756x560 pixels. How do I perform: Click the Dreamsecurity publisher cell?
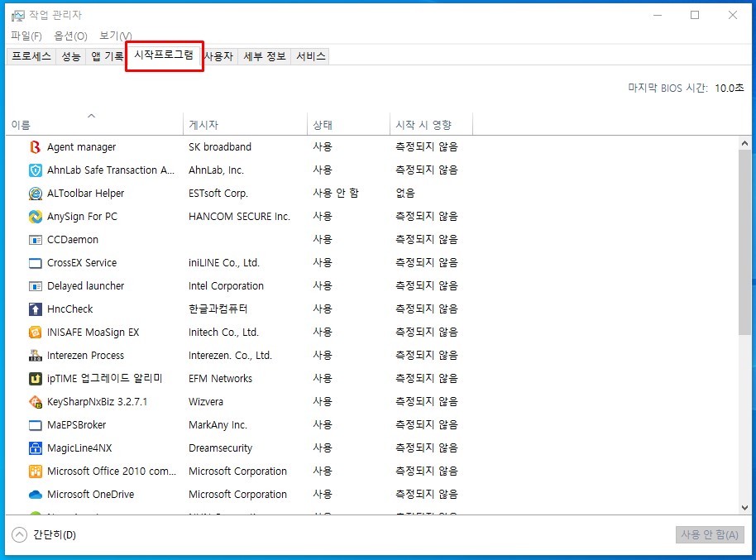(220, 448)
